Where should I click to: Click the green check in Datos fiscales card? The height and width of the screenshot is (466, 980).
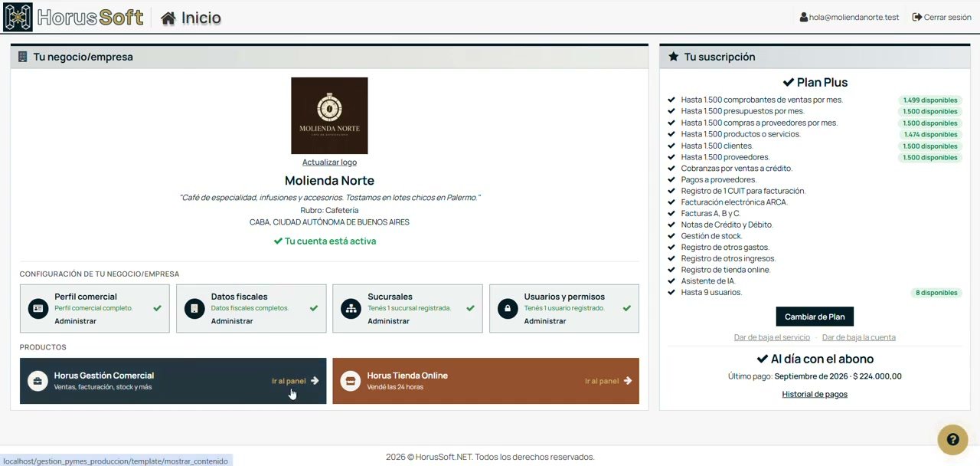313,308
